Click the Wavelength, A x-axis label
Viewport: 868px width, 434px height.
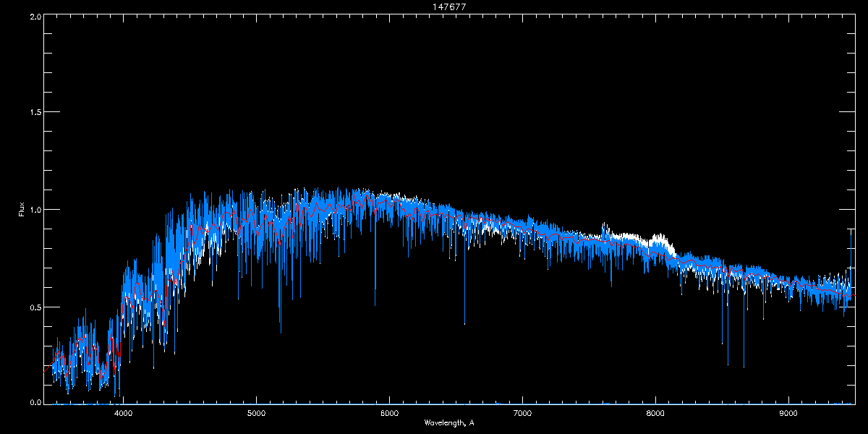click(448, 423)
